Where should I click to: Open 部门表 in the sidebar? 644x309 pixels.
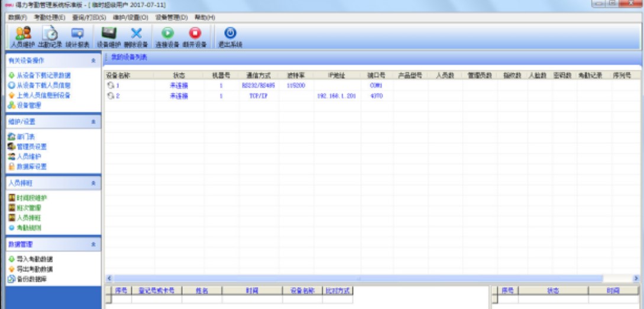point(25,137)
